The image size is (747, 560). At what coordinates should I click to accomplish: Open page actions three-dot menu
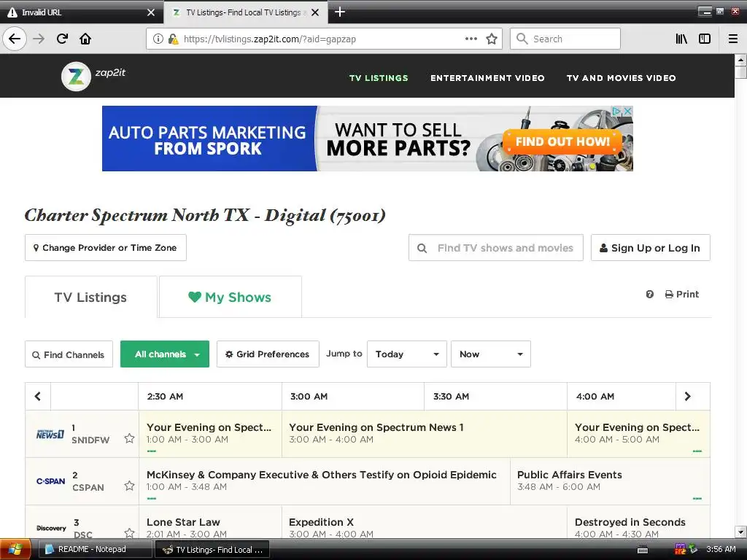pyautogui.click(x=471, y=39)
